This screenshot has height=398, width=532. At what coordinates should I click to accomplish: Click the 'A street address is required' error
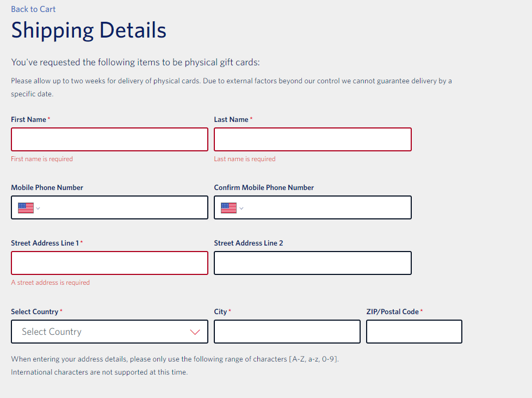50,283
